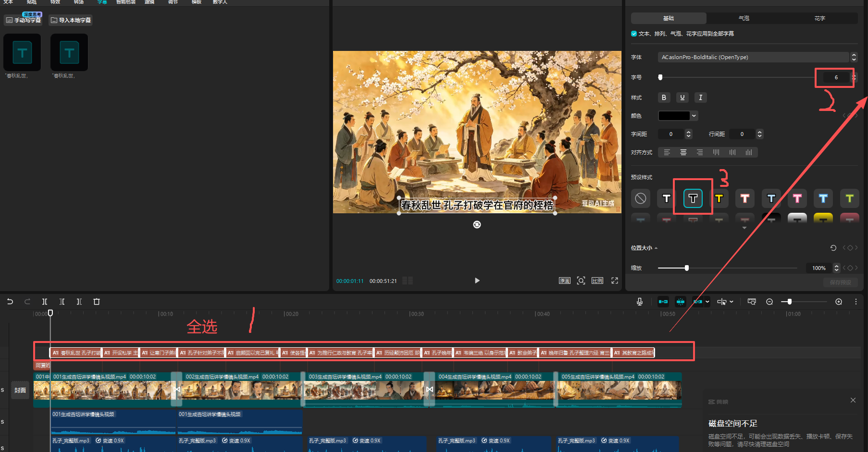Click the scale keyframe diamond icon

[850, 268]
